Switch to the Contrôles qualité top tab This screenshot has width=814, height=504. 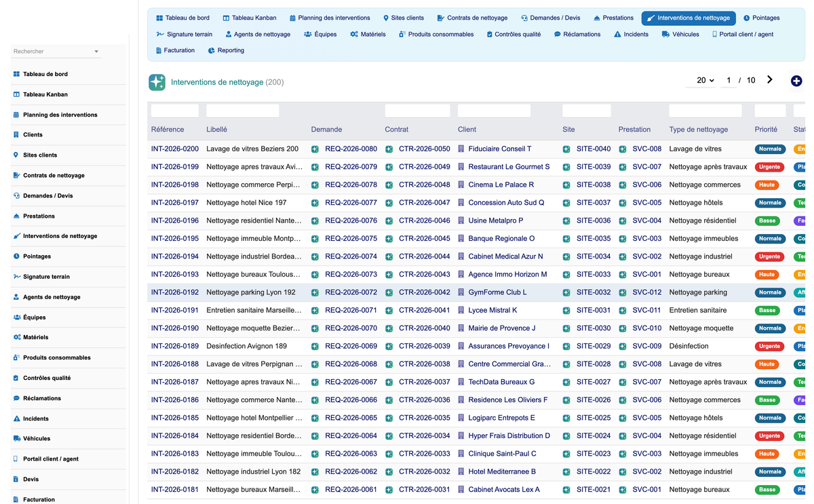pyautogui.click(x=513, y=34)
